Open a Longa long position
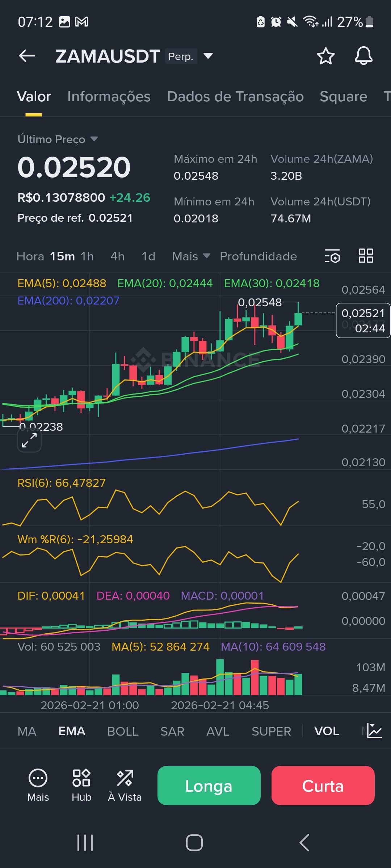391x868 pixels. click(x=209, y=786)
